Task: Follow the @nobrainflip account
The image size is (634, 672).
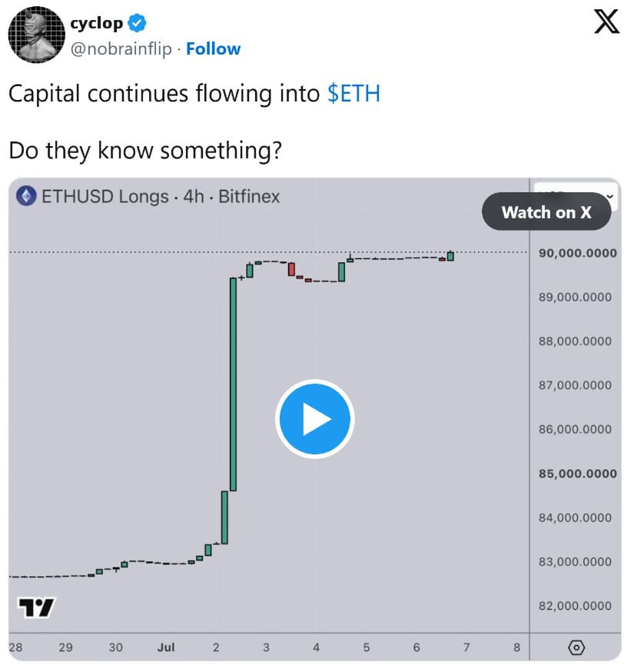Action: coord(214,49)
